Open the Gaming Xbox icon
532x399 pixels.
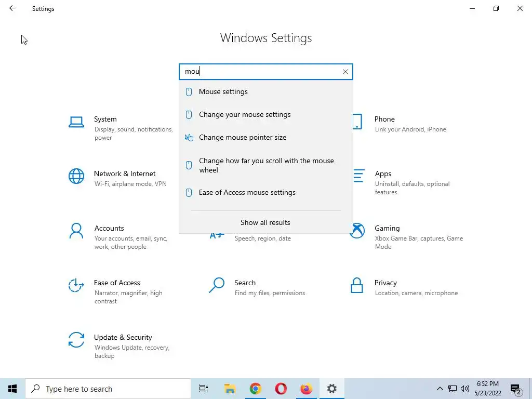point(357,231)
